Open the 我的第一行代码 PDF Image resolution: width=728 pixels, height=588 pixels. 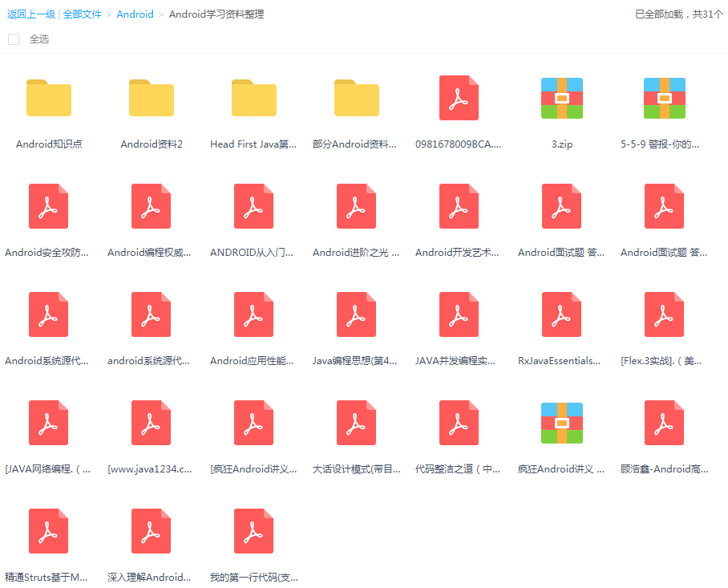(x=253, y=531)
